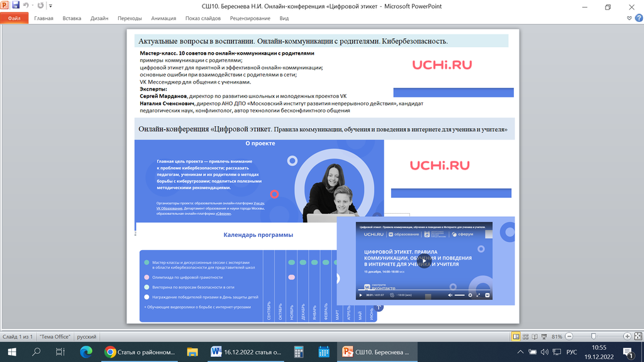The width and height of the screenshot is (644, 362).
Task: Click the video volume slider
Action: [460, 295]
